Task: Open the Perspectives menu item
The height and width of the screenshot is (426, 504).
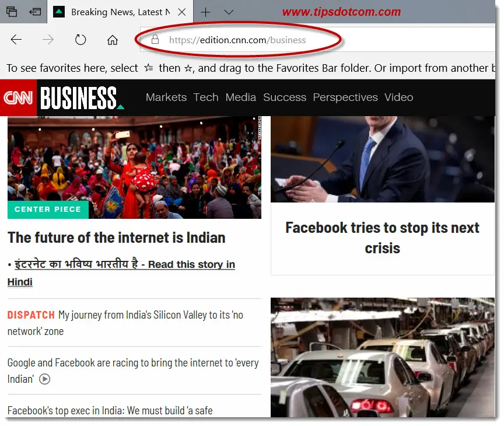Action: [x=345, y=97]
